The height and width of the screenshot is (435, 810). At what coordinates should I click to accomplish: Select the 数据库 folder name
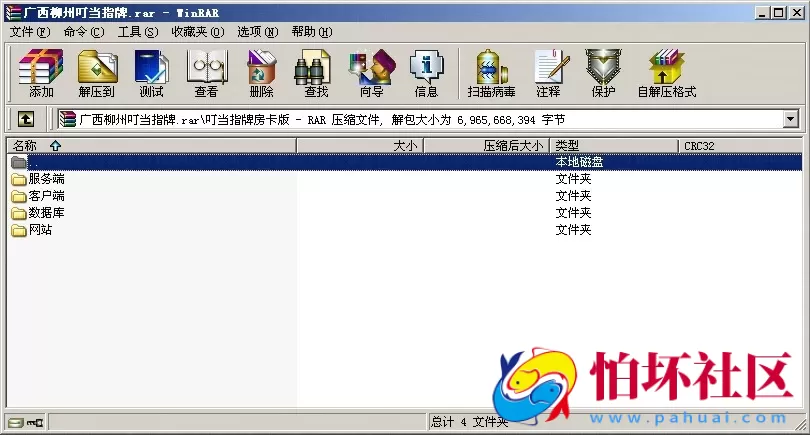46,213
